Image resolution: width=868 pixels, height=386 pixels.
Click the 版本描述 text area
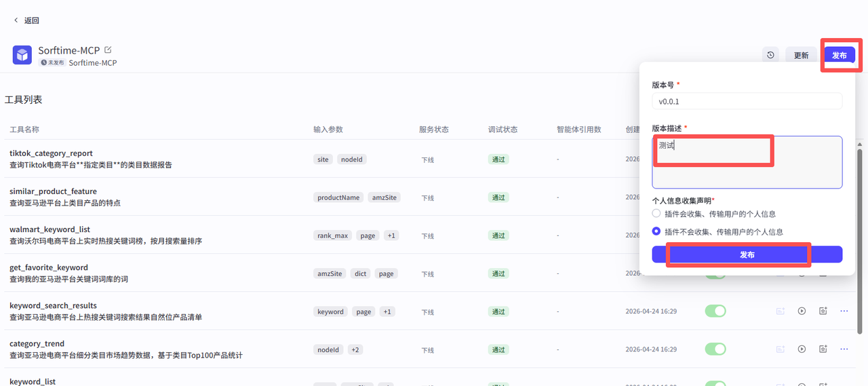[747, 162]
